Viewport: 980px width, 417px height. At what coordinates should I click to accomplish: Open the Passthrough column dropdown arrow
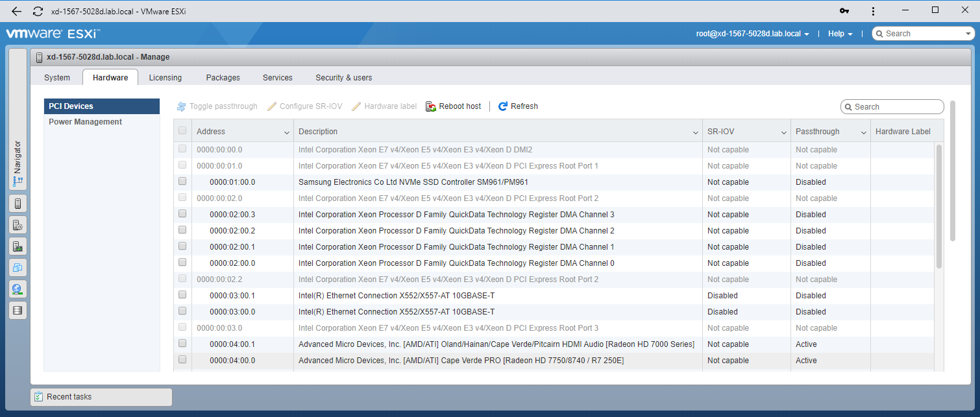point(864,132)
